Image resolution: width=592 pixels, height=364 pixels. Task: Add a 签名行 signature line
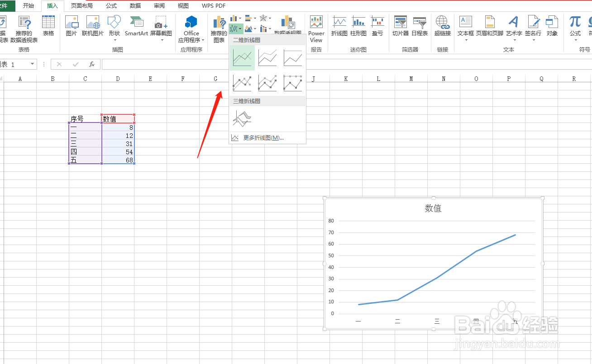[x=533, y=28]
